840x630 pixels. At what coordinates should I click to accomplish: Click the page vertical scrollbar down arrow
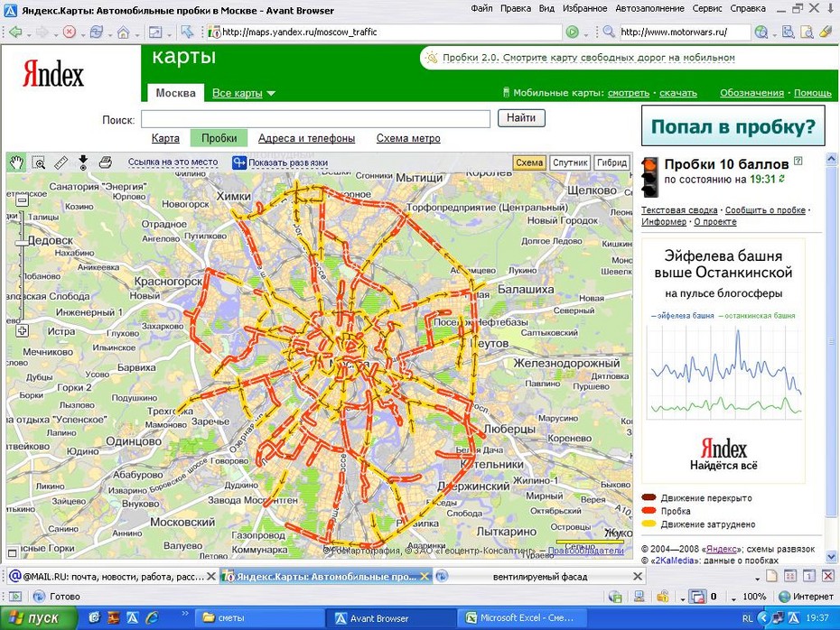(832, 557)
